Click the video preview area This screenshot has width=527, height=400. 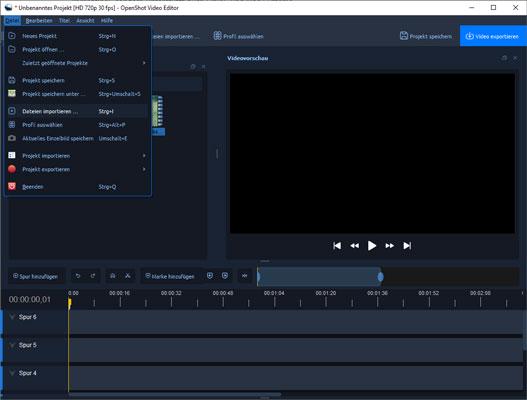(x=372, y=153)
